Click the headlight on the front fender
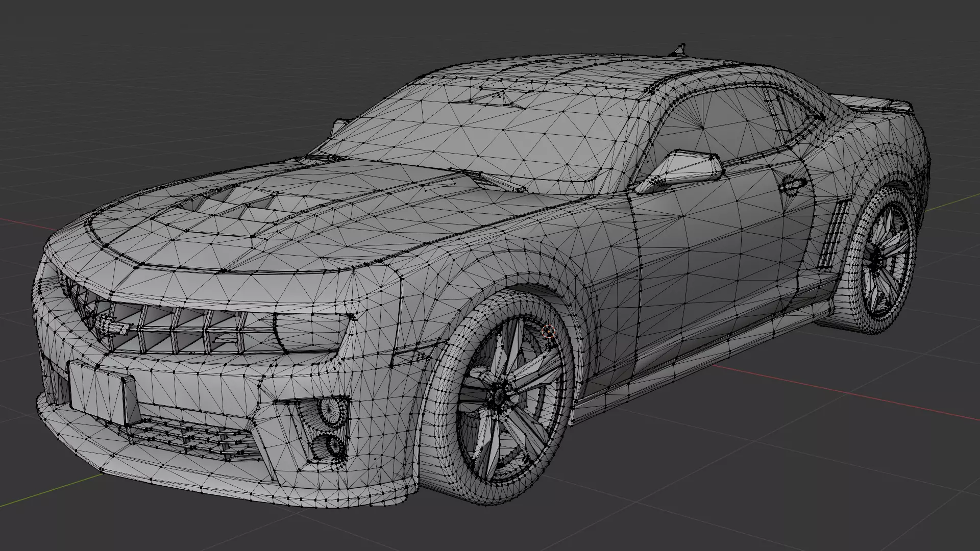 tap(312, 332)
